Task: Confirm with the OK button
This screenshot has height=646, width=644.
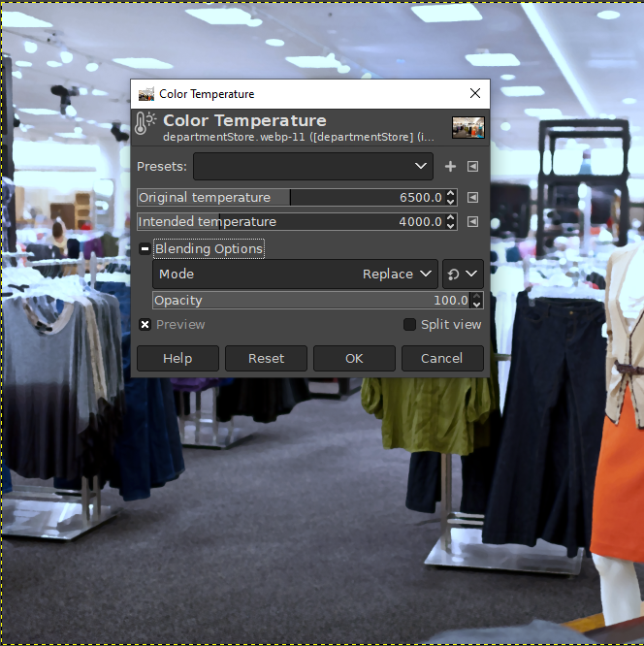Action: coord(354,359)
